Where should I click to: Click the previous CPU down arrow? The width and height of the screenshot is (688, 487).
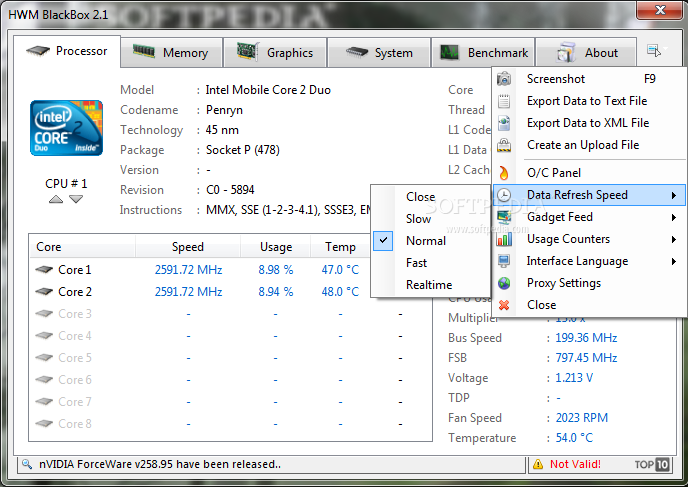(76, 200)
